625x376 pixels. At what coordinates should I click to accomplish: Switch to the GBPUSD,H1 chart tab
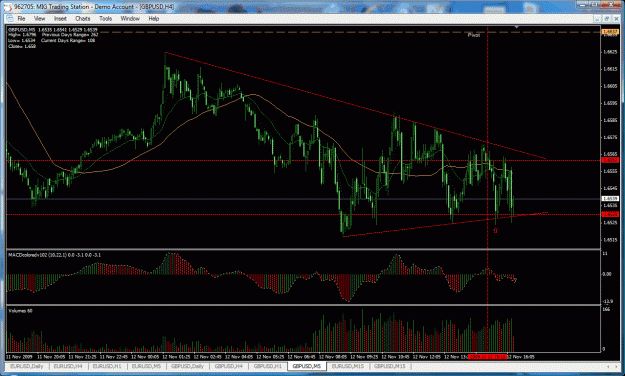(x=267, y=366)
